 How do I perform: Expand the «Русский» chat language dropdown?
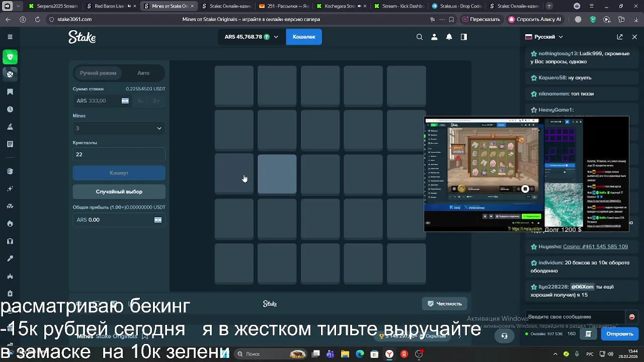click(544, 37)
